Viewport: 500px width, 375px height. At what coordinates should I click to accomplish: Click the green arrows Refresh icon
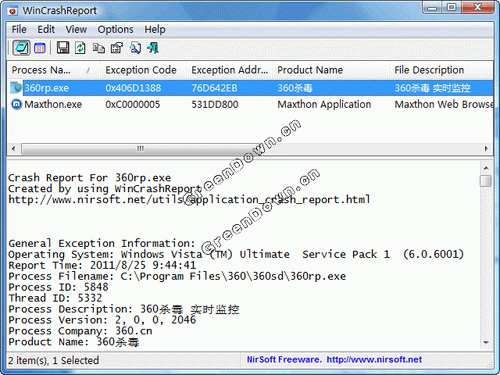[80, 48]
